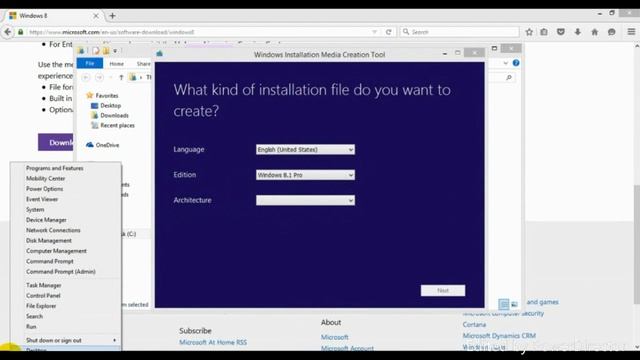Click the browser vertical scrollbar
The height and width of the screenshot is (360, 640).
pyautogui.click(x=636, y=245)
